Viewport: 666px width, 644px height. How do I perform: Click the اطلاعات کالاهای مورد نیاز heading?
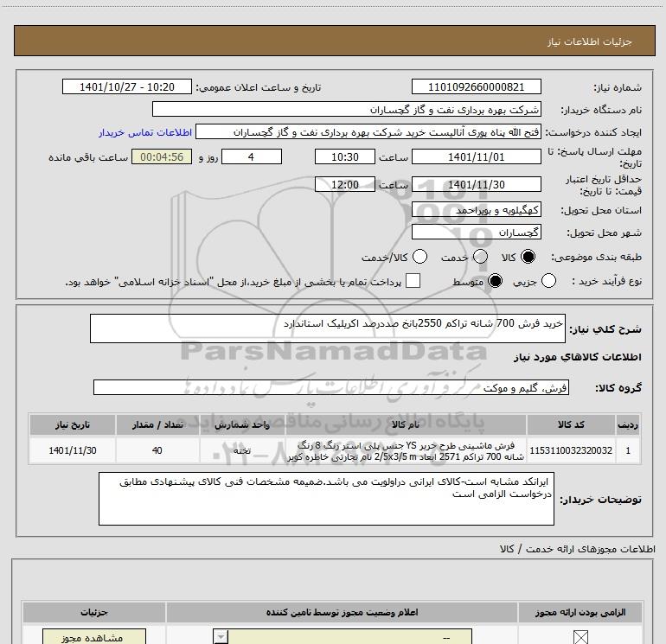pyautogui.click(x=578, y=357)
